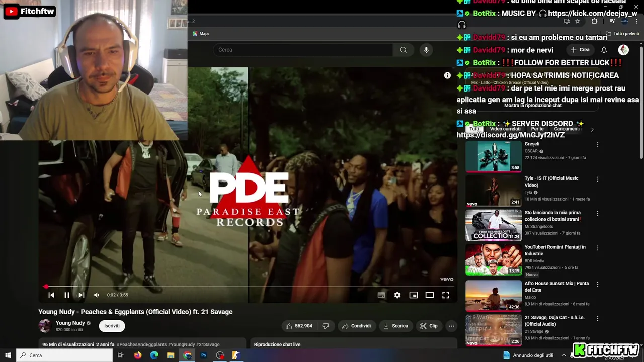Open options for 21 Savage n.h.i.e.
The image size is (644, 362).
pyautogui.click(x=597, y=318)
